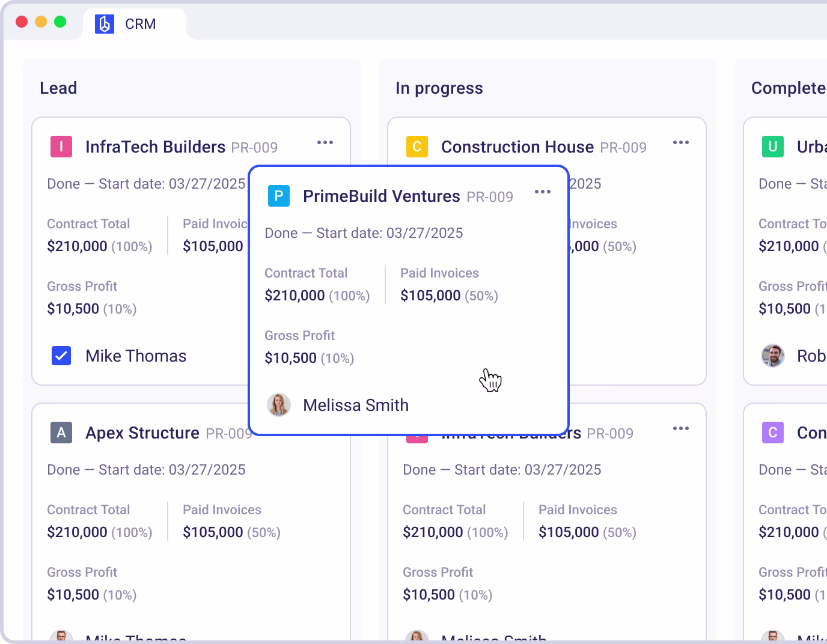Click PR-009 code beside Apex Structure
The width and height of the screenshot is (827, 644).
(229, 434)
